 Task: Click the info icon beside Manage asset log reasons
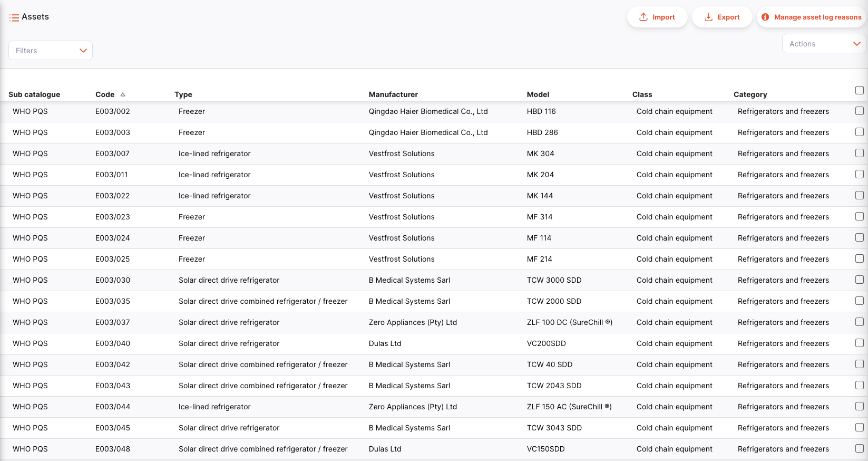[x=765, y=17]
